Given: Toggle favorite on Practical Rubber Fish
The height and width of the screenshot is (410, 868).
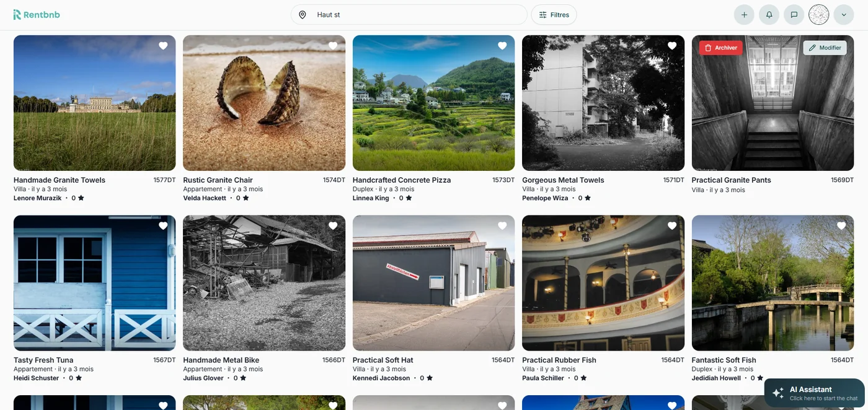Looking at the screenshot, I should [x=672, y=226].
